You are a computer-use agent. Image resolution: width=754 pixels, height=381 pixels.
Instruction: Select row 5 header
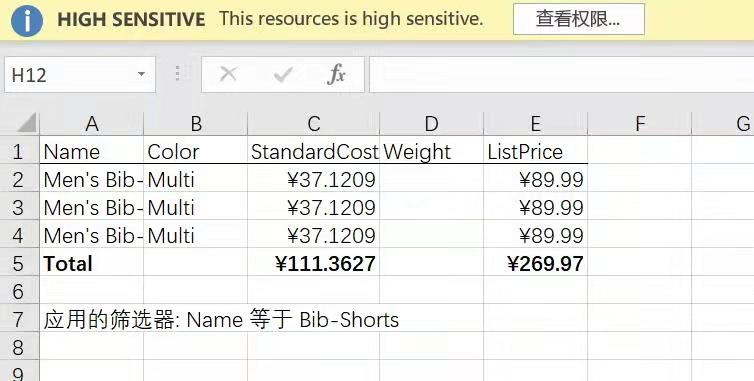click(19, 263)
